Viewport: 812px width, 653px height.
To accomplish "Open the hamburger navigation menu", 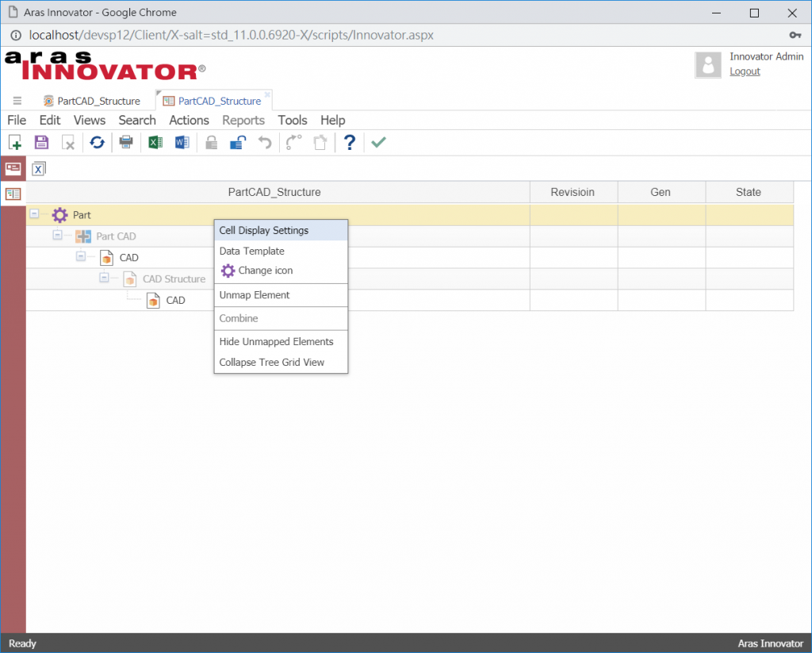I will click(x=17, y=101).
